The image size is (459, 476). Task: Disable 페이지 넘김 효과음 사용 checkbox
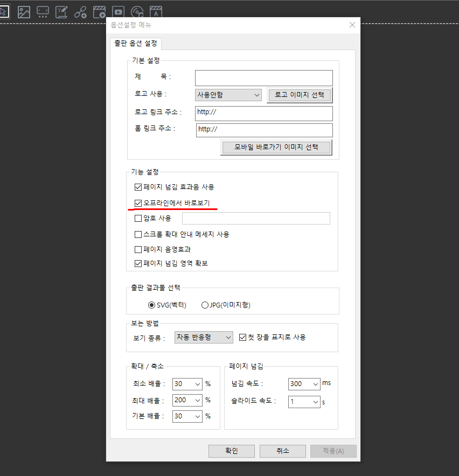138,187
